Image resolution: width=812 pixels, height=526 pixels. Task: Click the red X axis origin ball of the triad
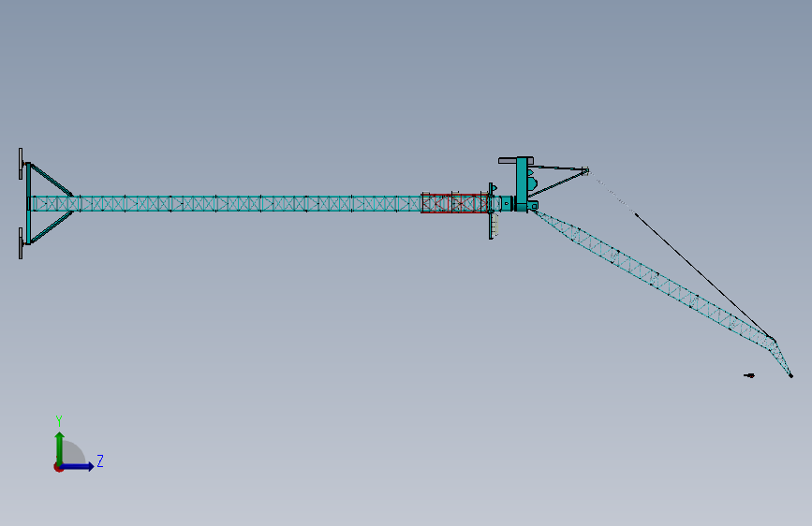pos(58,467)
